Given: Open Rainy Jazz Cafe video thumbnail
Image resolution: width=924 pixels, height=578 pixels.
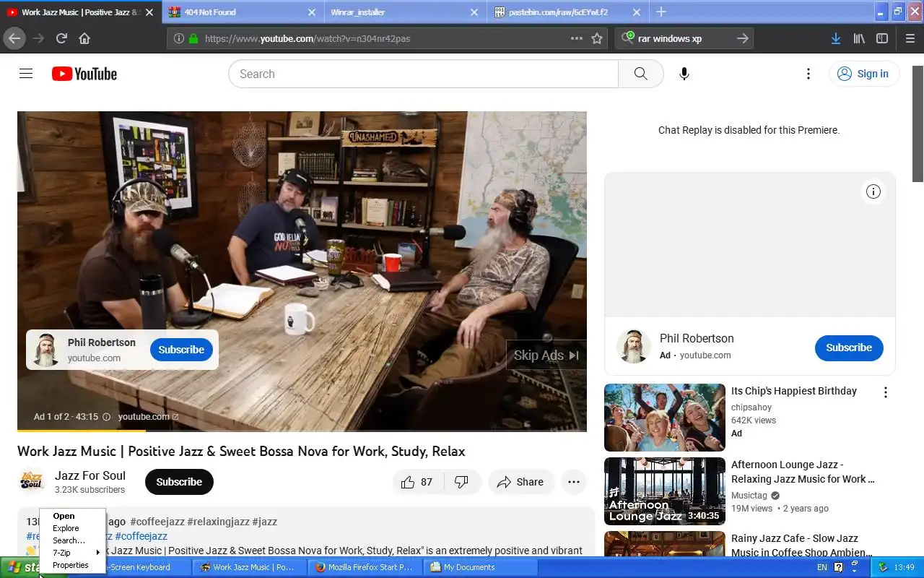Looking at the screenshot, I should click(665, 544).
